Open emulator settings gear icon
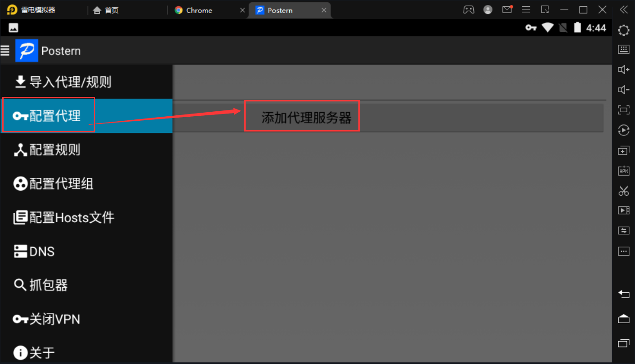The image size is (635, 364). click(624, 30)
